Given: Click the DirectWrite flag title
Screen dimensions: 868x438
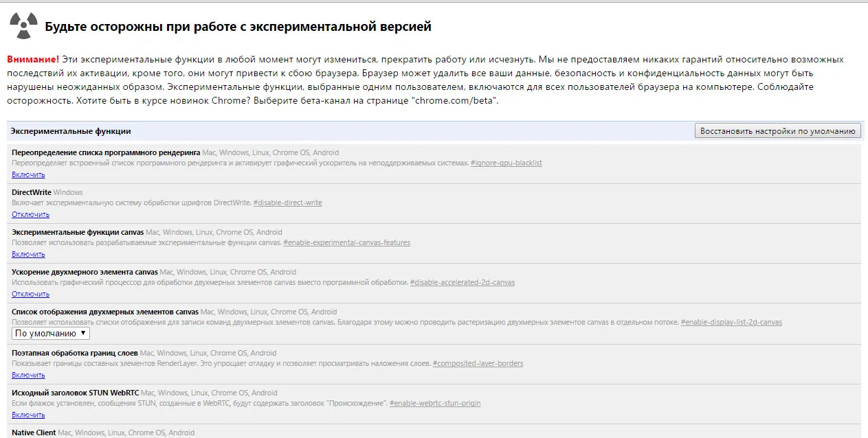Looking at the screenshot, I should pyautogui.click(x=32, y=192).
